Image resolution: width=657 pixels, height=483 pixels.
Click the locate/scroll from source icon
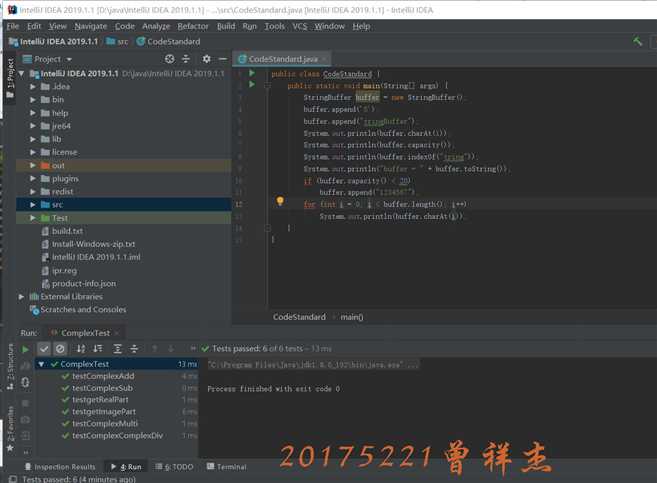(169, 59)
